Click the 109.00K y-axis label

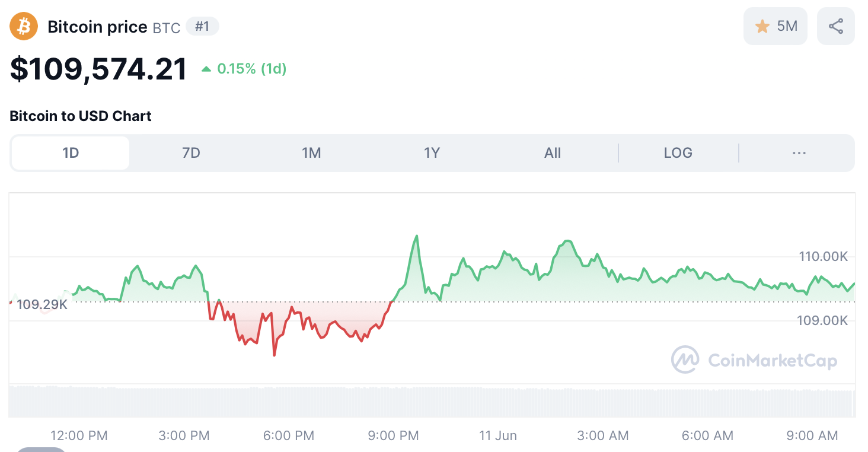pyautogui.click(x=822, y=321)
